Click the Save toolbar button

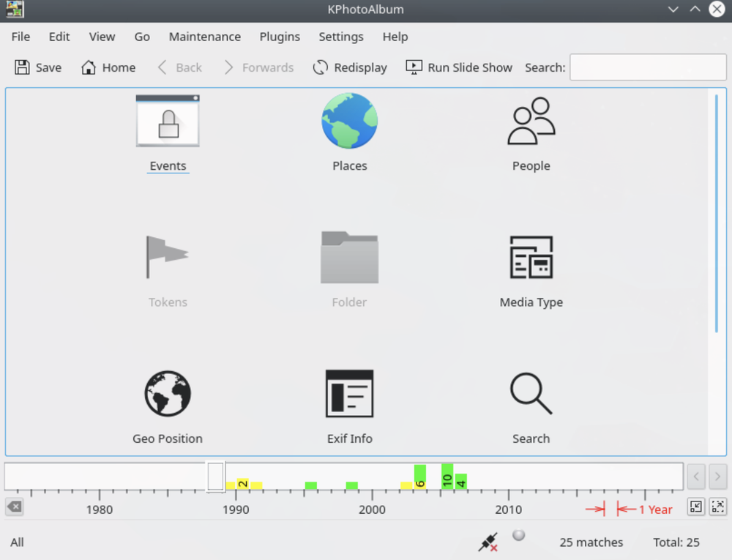click(x=38, y=67)
